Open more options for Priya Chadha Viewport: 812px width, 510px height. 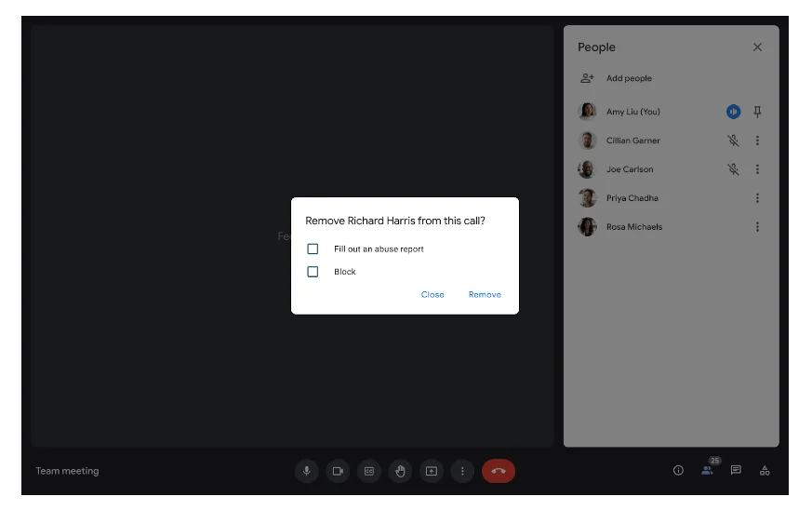[x=757, y=198]
